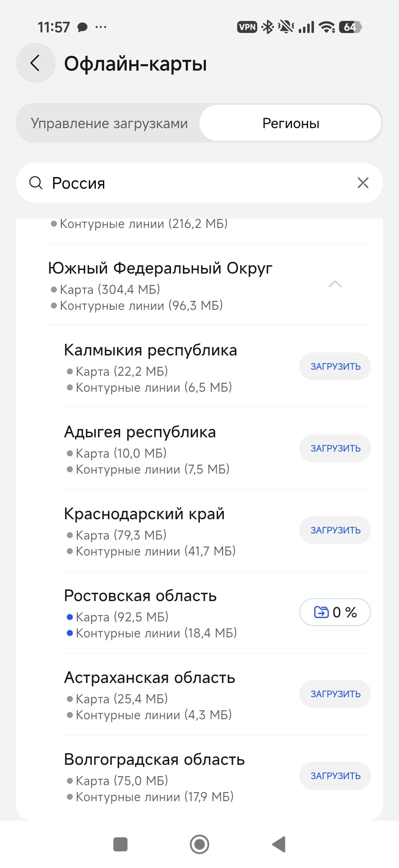
Task: Clear the Россия search text
Action: [363, 183]
